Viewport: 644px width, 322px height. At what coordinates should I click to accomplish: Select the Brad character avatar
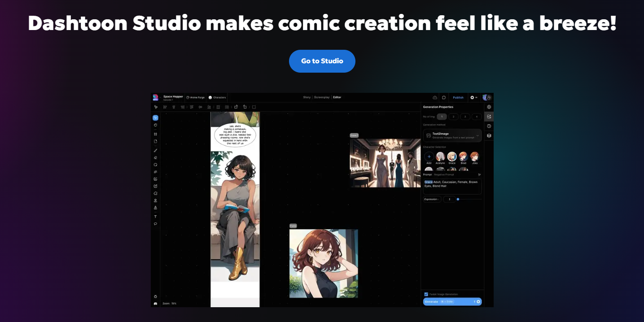point(464,157)
